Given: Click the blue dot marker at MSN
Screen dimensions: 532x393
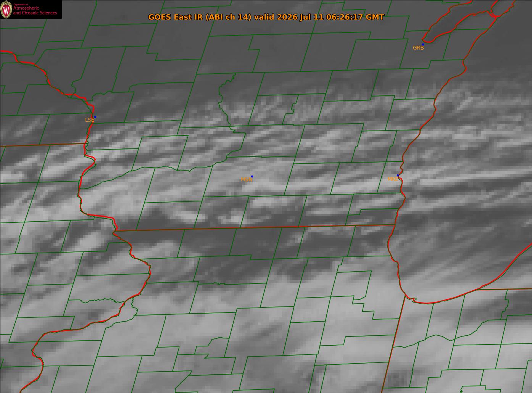Looking at the screenshot, I should (x=252, y=177).
